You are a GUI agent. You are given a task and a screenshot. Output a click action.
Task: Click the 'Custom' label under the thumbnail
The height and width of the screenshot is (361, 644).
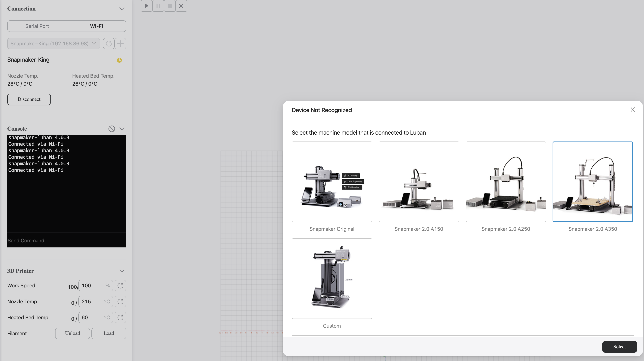[332, 326]
